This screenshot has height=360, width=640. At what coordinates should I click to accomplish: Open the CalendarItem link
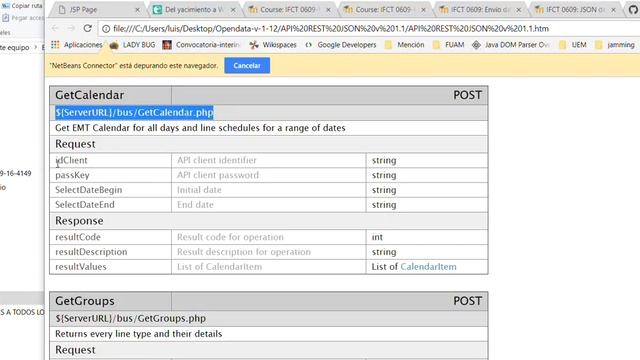coord(428,267)
